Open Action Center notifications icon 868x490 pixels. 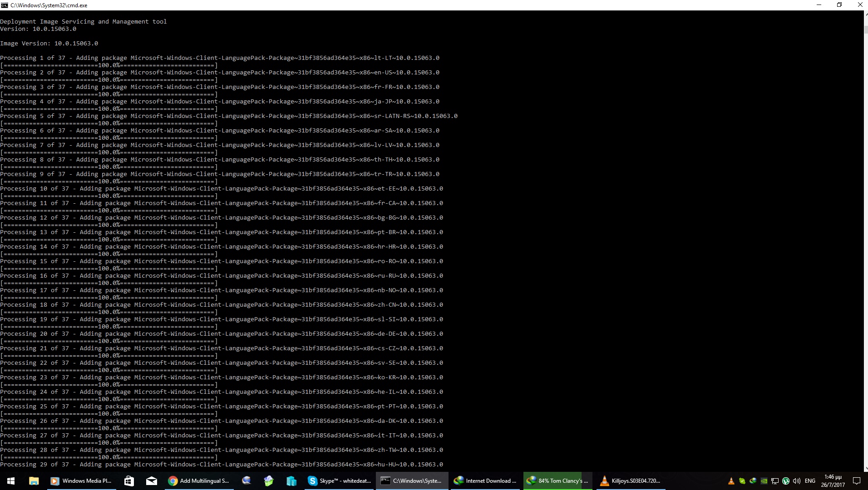pyautogui.click(x=857, y=481)
